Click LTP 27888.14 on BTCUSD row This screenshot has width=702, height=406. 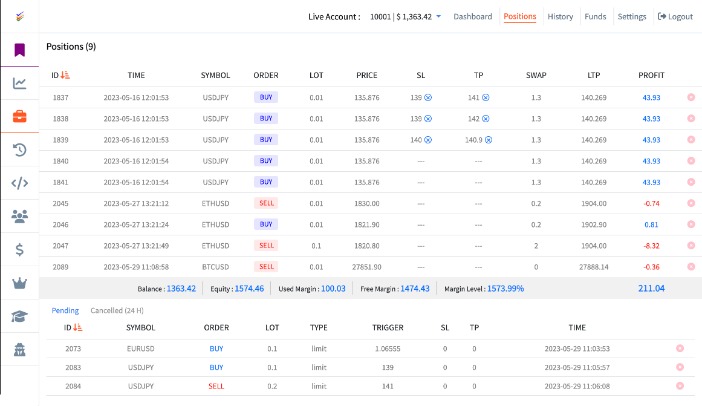coord(594,267)
